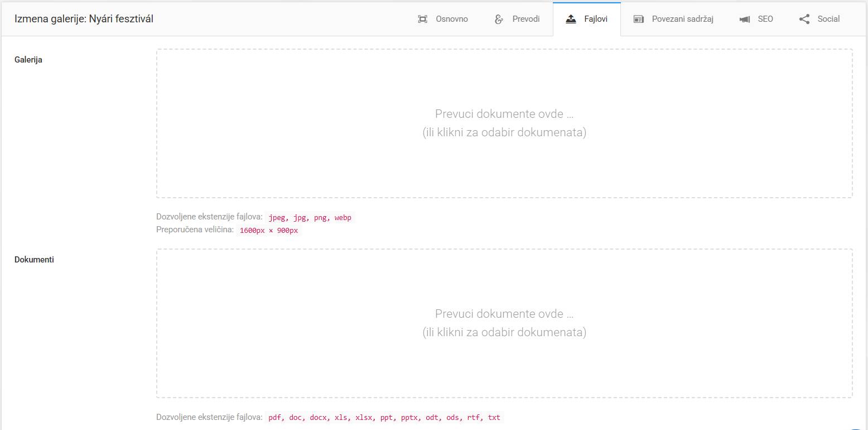Screen dimensions: 868x430
Task: Go to the Povezani sadržaj tab
Action: click(x=682, y=19)
